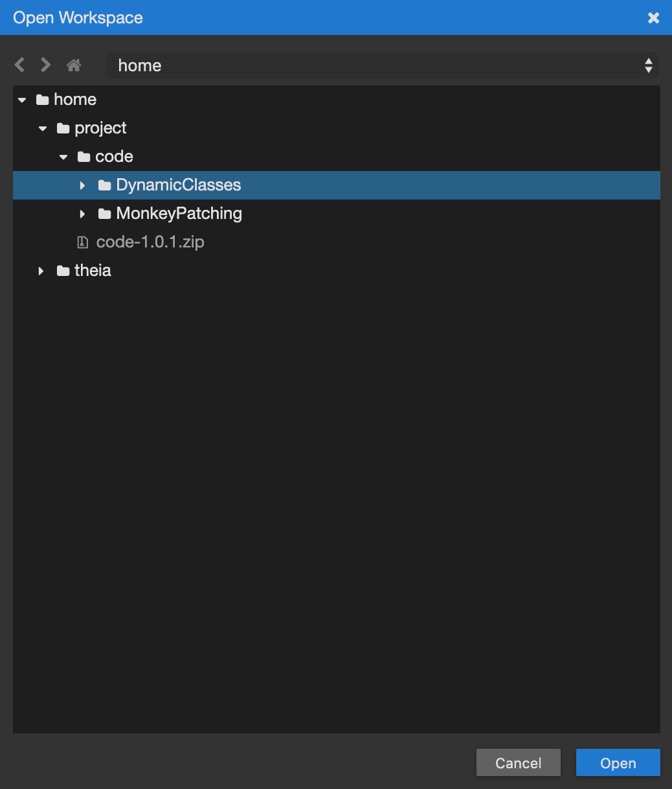This screenshot has height=789, width=672.
Task: Select the code-1.0.1.zip file
Action: pyautogui.click(x=150, y=242)
